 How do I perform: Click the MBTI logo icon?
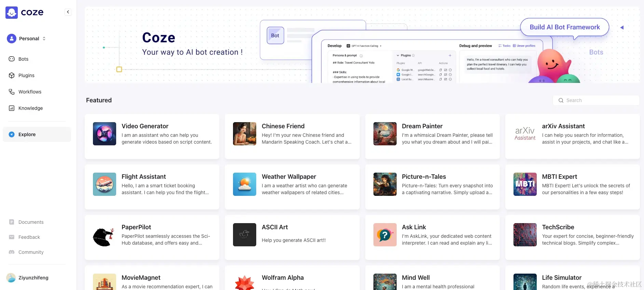(x=525, y=184)
